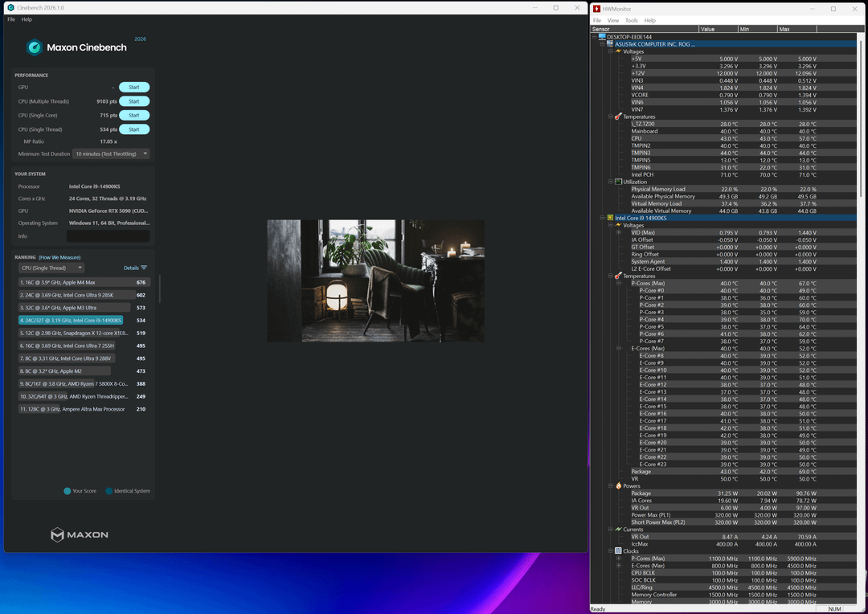This screenshot has height=614, width=868.
Task: Click the Currents waveform icon
Action: (618, 530)
